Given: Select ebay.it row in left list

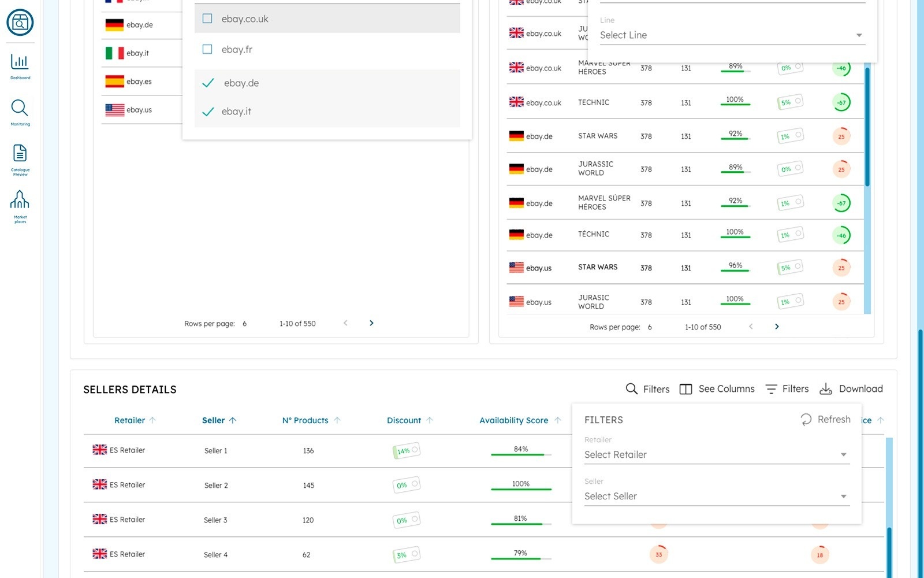Looking at the screenshot, I should point(141,53).
